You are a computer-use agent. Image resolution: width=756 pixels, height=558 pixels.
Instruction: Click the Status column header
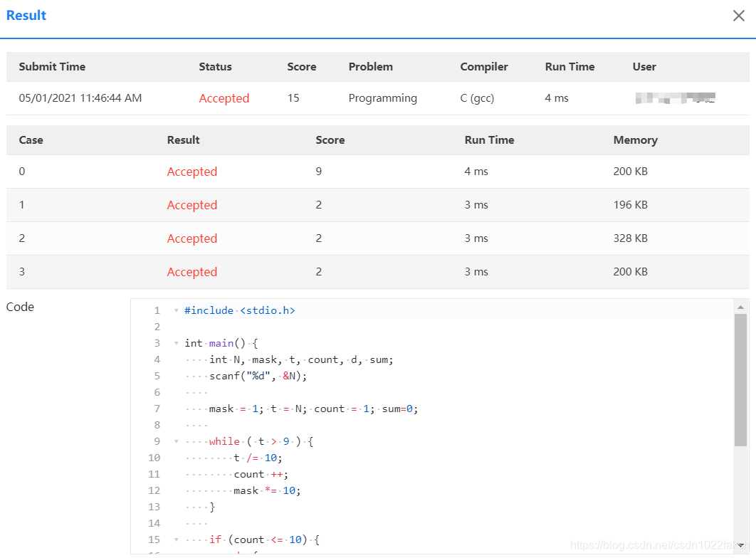215,66
